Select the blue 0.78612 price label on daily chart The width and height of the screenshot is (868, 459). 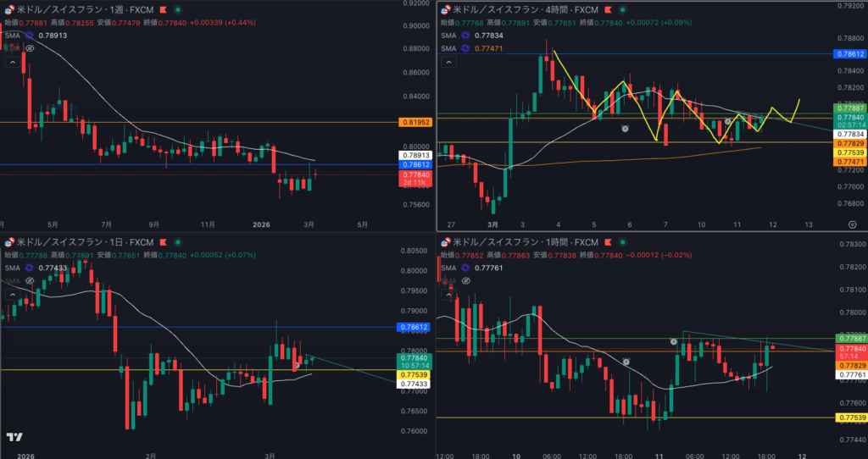coord(414,327)
